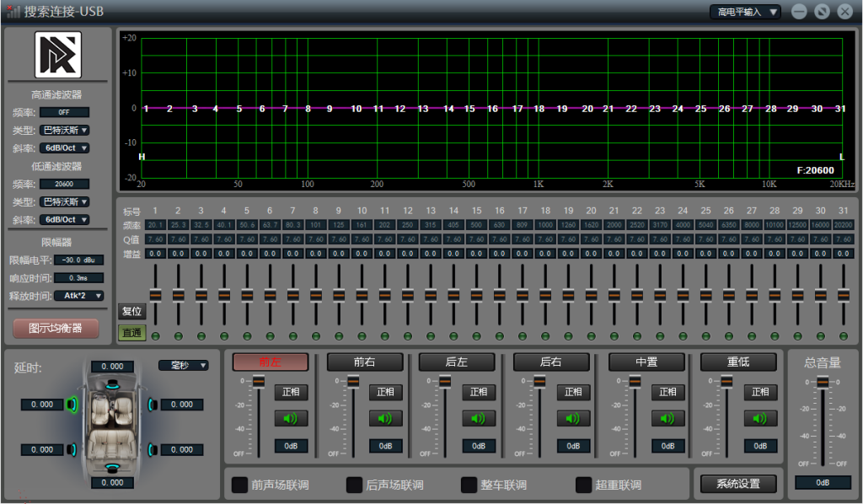Toggle 正相 phase for 前右 channel
Viewport: 863px width, 504px height.
pos(385,392)
